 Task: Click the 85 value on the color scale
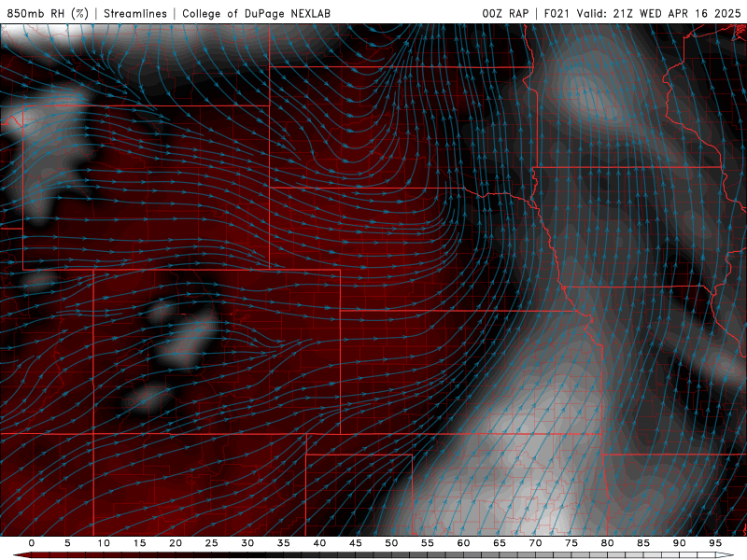[643, 543]
